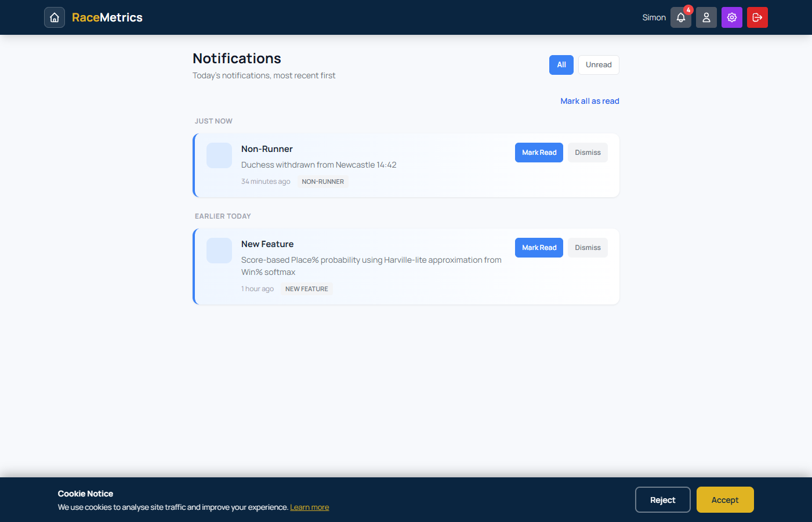This screenshot has width=812, height=522.
Task: Select the JUST NOW section label
Action: click(213, 121)
